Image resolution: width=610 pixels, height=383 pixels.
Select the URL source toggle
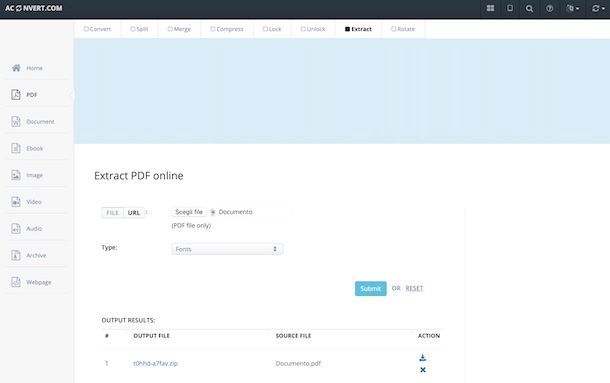pyautogui.click(x=134, y=213)
